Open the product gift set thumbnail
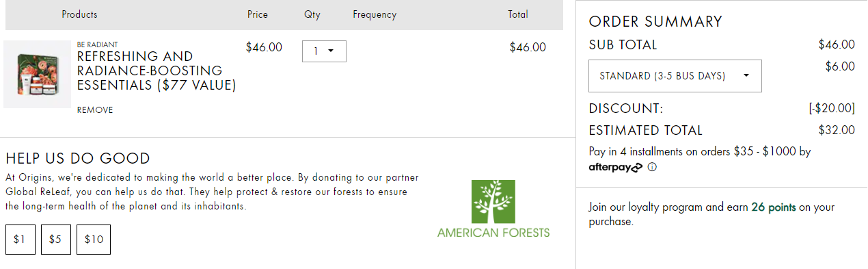The image size is (868, 269). (x=37, y=74)
